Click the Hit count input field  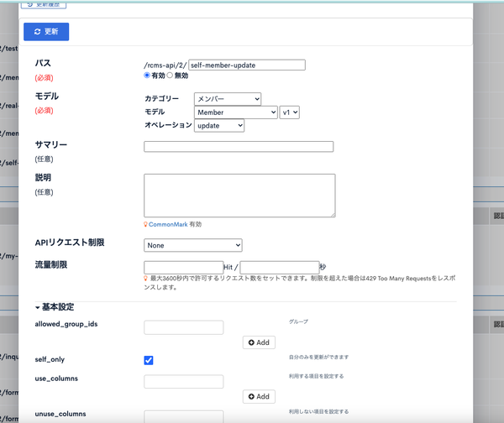pos(183,267)
